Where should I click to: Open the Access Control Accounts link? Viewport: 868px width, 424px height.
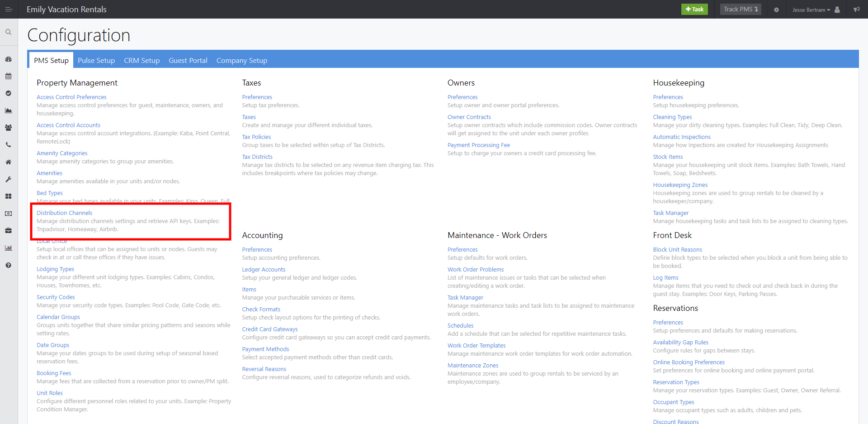tap(68, 125)
